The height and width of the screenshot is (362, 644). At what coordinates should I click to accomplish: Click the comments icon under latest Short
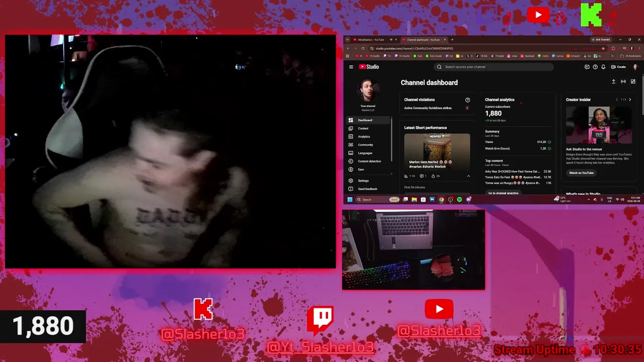422,176
